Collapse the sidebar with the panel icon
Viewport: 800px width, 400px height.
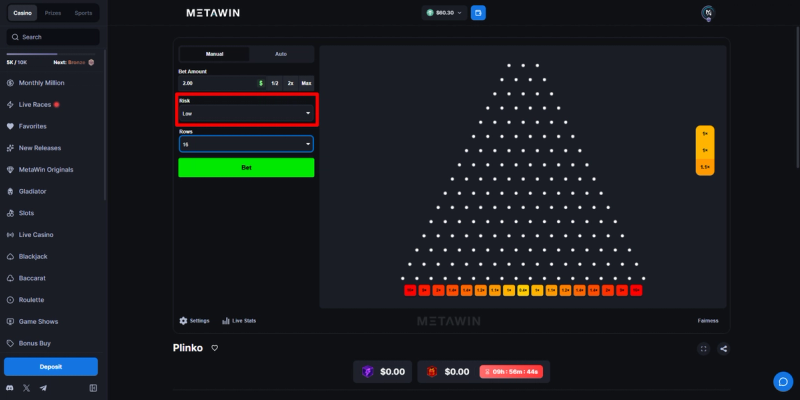[x=93, y=388]
